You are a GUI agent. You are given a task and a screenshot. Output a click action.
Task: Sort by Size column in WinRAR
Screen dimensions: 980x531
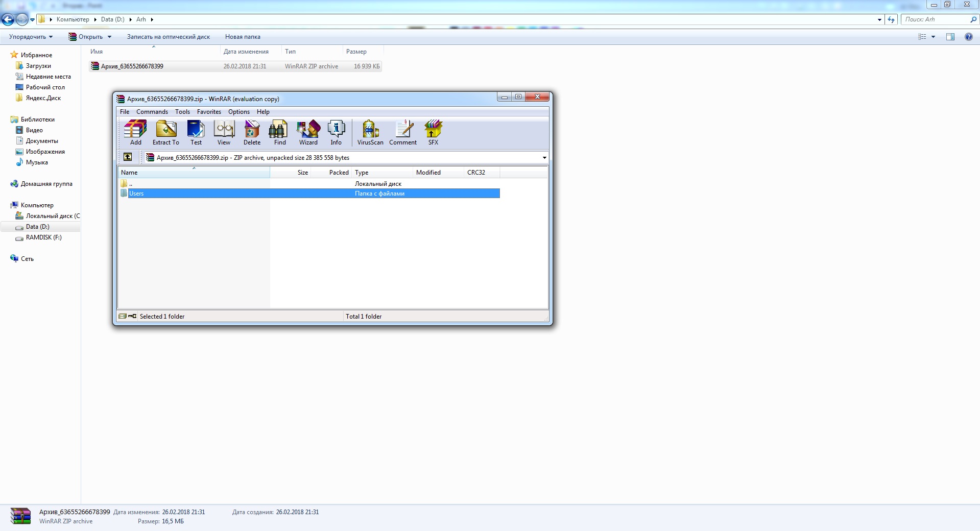(291, 173)
